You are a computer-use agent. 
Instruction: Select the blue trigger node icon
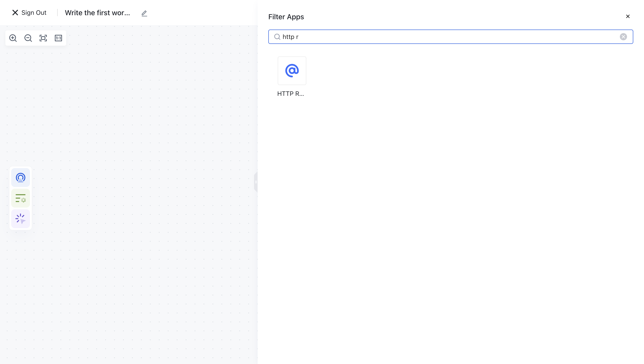[21, 178]
